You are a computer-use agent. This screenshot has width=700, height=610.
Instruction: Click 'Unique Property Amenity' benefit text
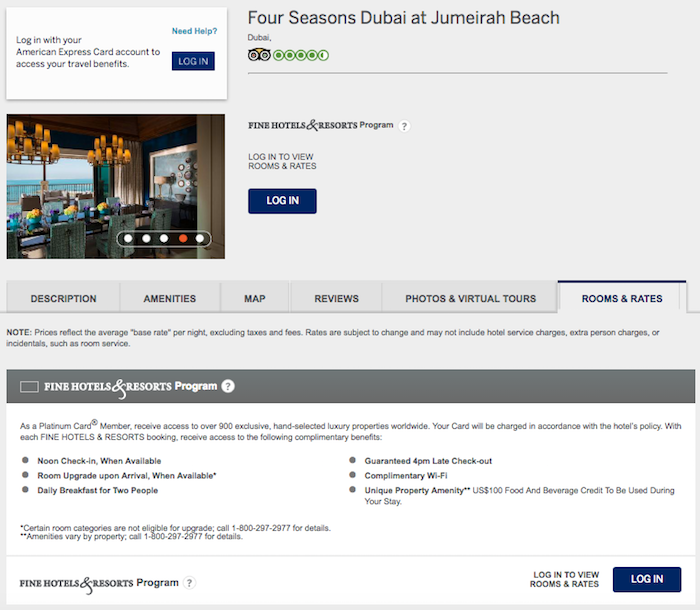(x=417, y=490)
